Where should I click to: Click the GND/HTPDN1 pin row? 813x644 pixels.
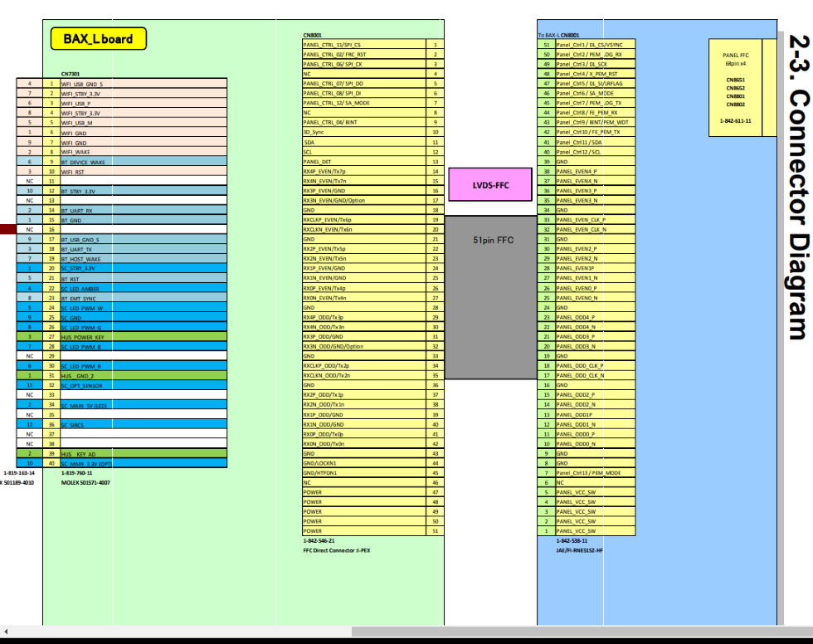click(x=365, y=472)
